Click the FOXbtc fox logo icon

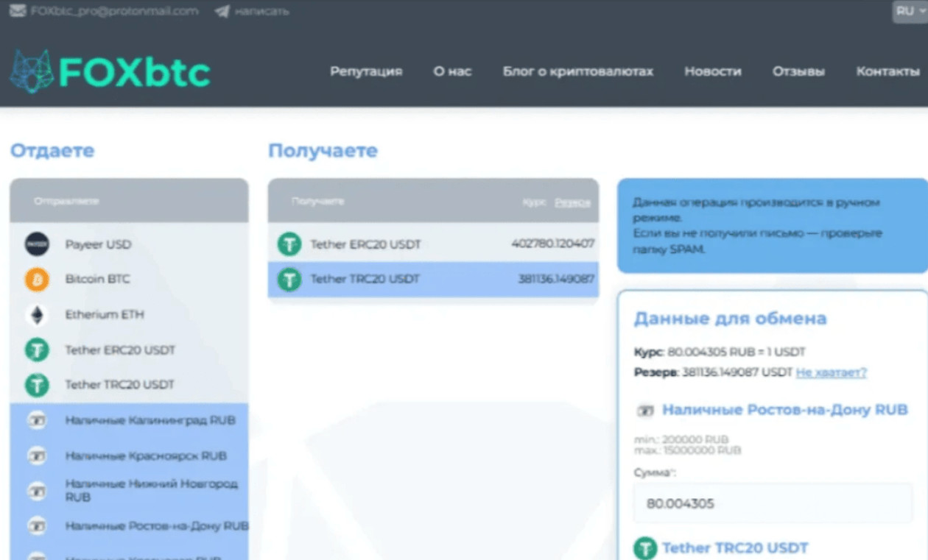click(x=32, y=71)
